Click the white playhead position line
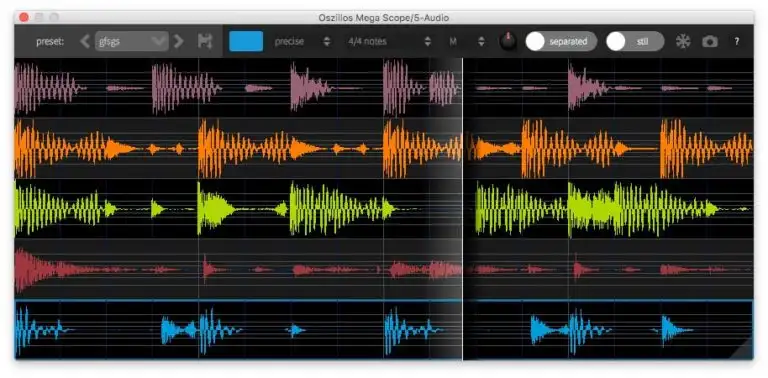Screen dimensions: 768x378 click(x=462, y=209)
